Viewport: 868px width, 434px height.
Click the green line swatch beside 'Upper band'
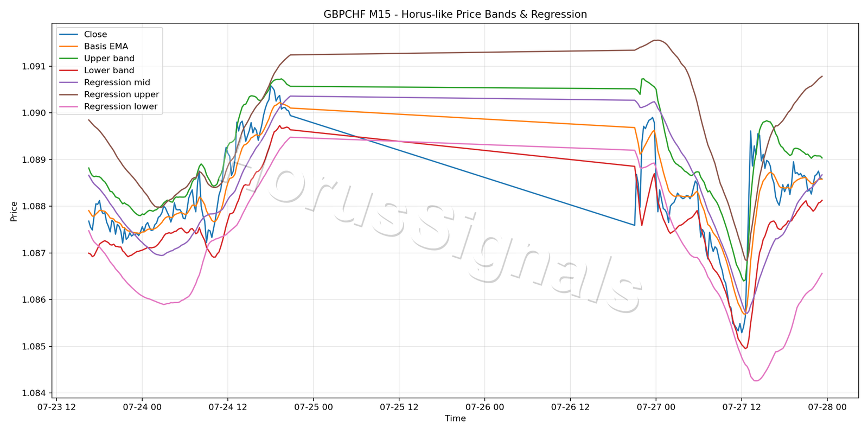click(69, 59)
